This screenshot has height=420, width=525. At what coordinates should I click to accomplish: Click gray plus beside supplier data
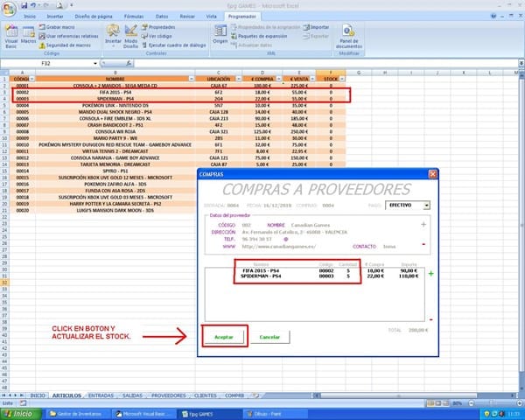click(423, 225)
